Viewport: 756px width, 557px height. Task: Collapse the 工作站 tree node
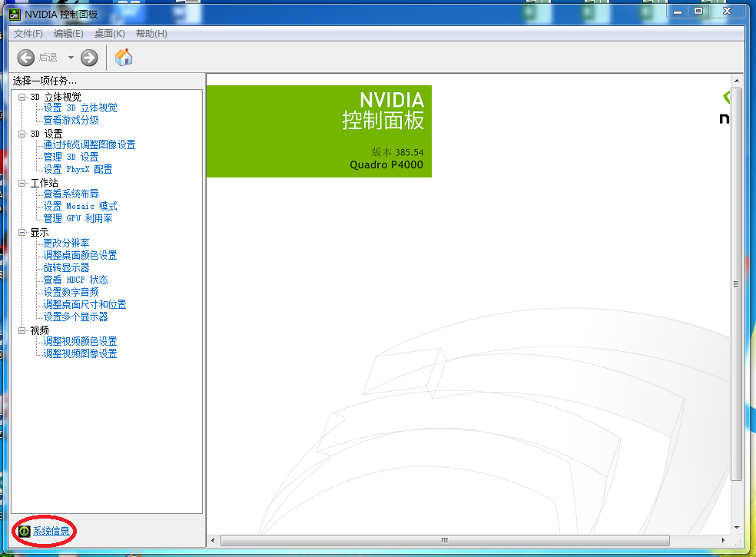coord(22,183)
